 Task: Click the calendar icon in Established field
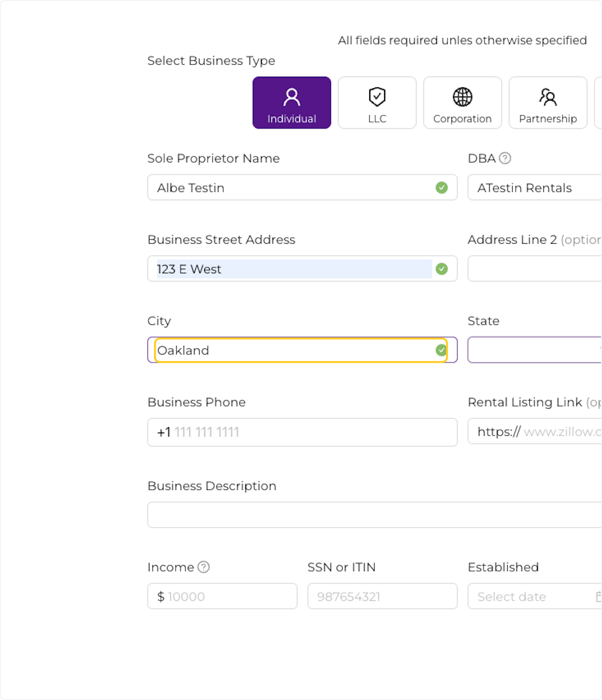pyautogui.click(x=598, y=597)
